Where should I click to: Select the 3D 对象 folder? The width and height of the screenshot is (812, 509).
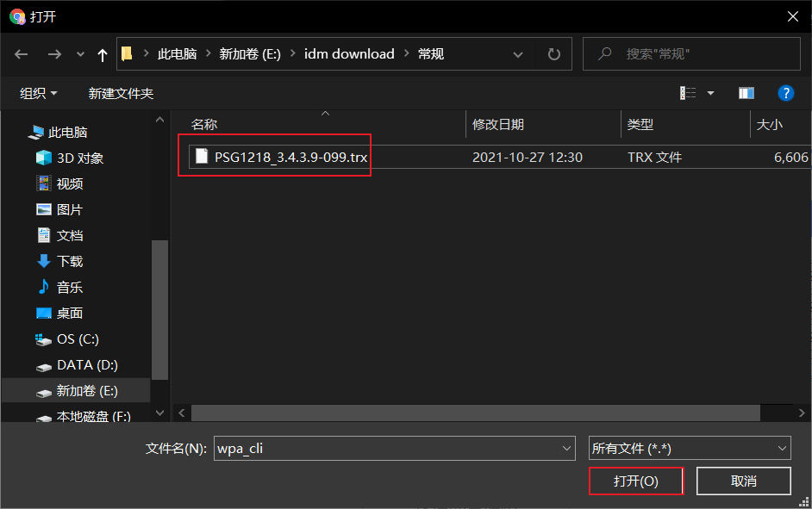click(79, 158)
